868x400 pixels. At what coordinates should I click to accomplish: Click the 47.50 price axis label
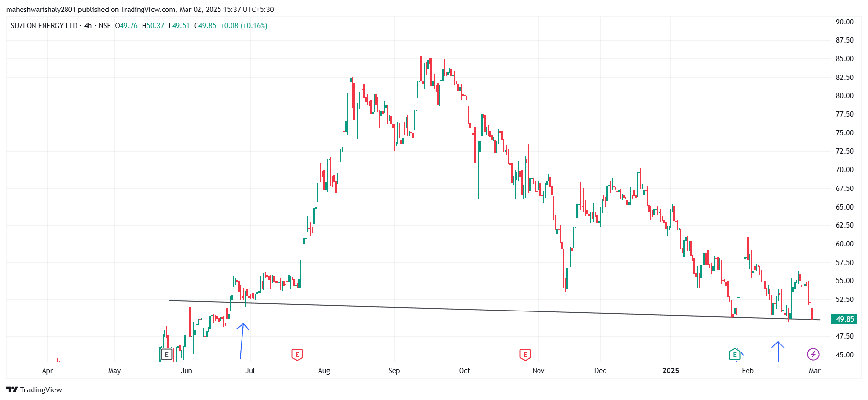(x=845, y=336)
